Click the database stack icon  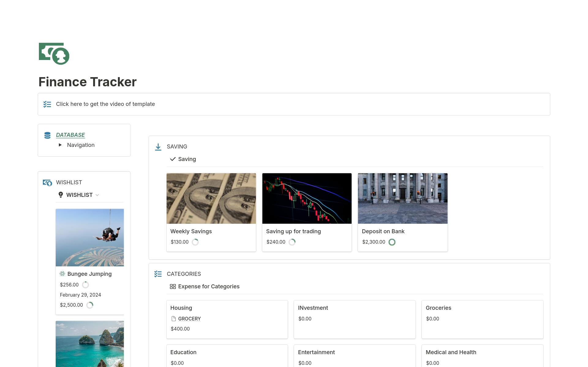coord(47,135)
